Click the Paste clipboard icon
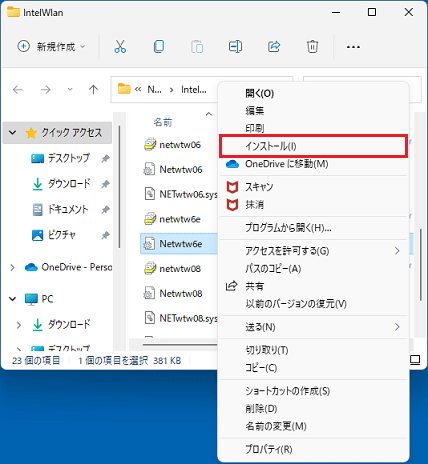The height and width of the screenshot is (464, 428). [197, 47]
